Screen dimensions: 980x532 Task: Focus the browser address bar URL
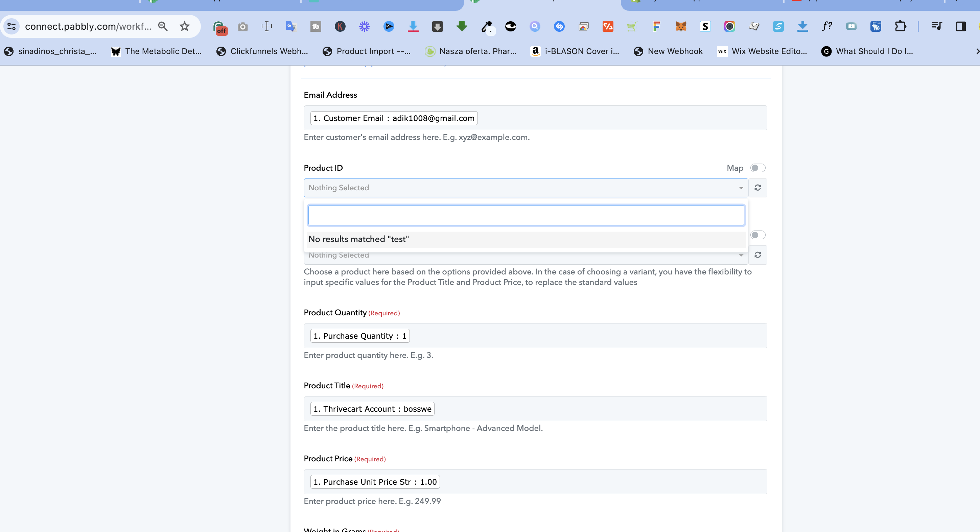[88, 26]
